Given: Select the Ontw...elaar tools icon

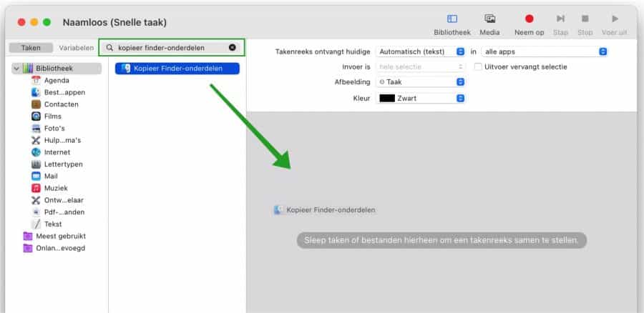Looking at the screenshot, I should click(x=36, y=200).
